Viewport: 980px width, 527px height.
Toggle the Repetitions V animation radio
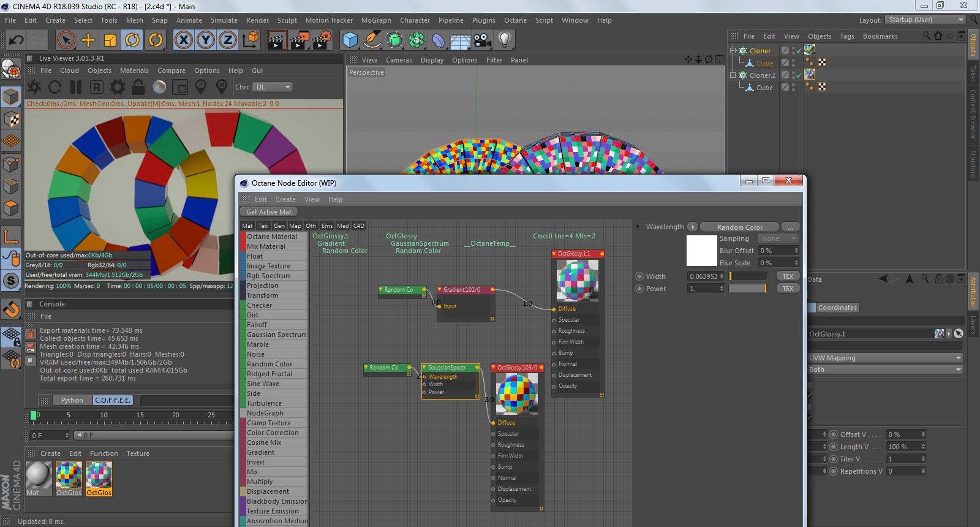(x=834, y=471)
